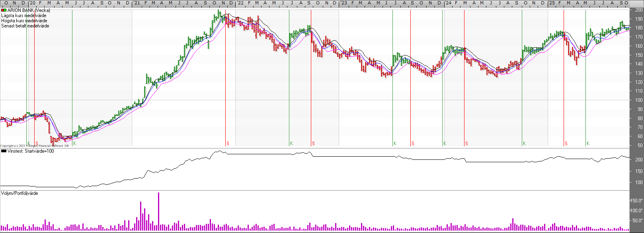Click the Lägsta kurs medelvärde legend label
This screenshot has width=644, height=233.
point(23,16)
